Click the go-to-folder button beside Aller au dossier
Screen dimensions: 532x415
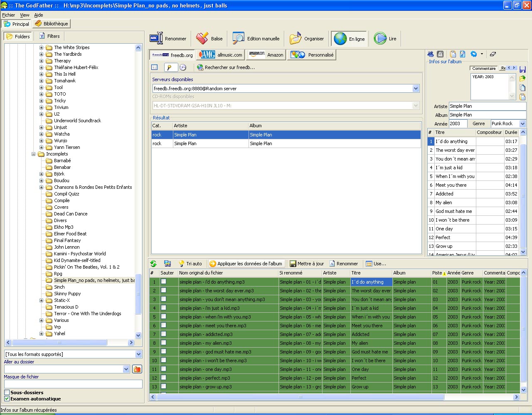pyautogui.click(x=137, y=369)
